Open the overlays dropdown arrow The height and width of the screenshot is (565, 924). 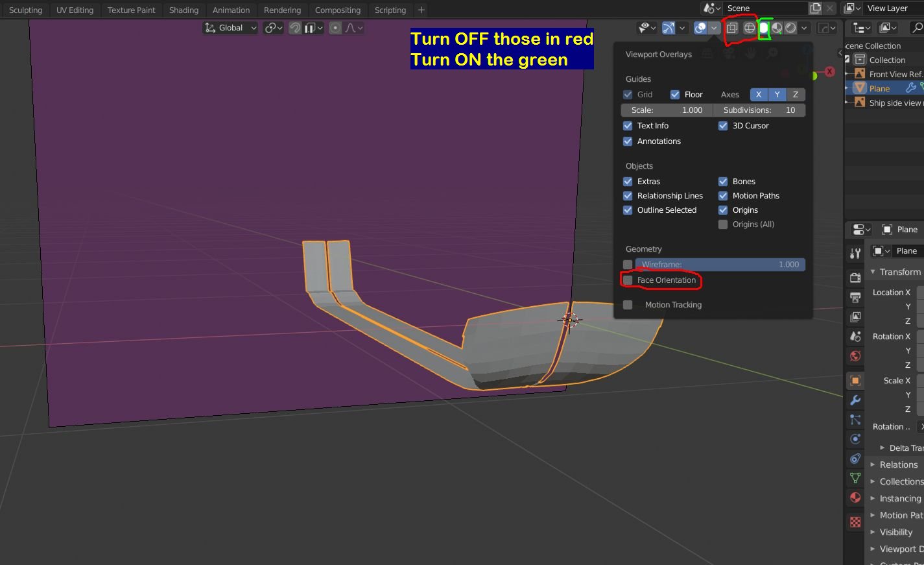pyautogui.click(x=714, y=28)
